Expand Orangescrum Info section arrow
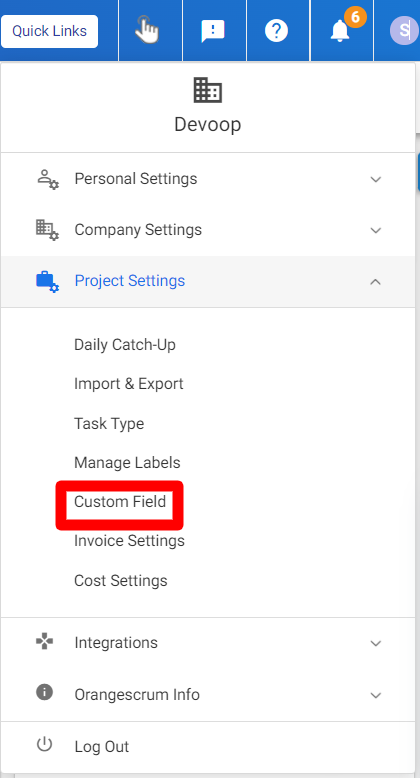 (x=376, y=695)
